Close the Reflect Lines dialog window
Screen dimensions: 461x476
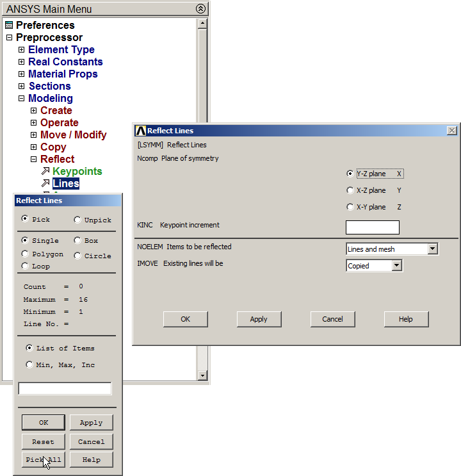(452, 131)
